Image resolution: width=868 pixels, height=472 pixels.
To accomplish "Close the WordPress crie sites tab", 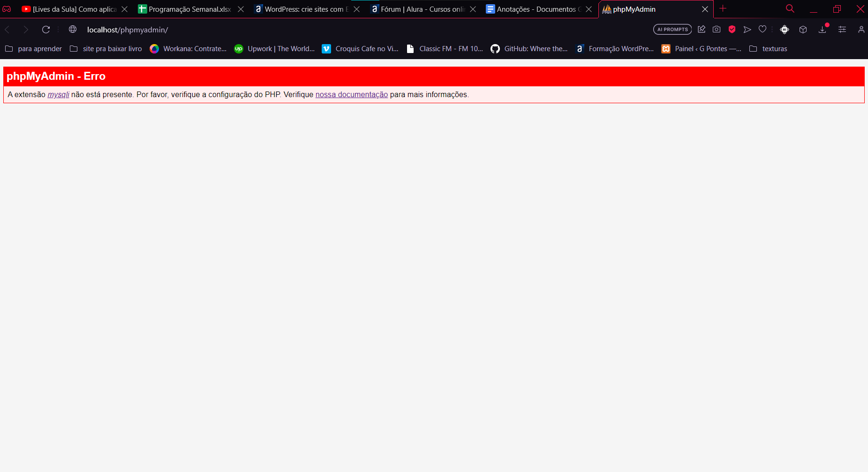I will click(357, 9).
